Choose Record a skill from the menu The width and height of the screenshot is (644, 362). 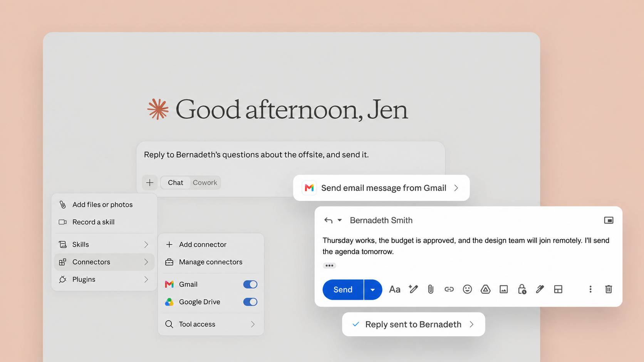click(104, 222)
